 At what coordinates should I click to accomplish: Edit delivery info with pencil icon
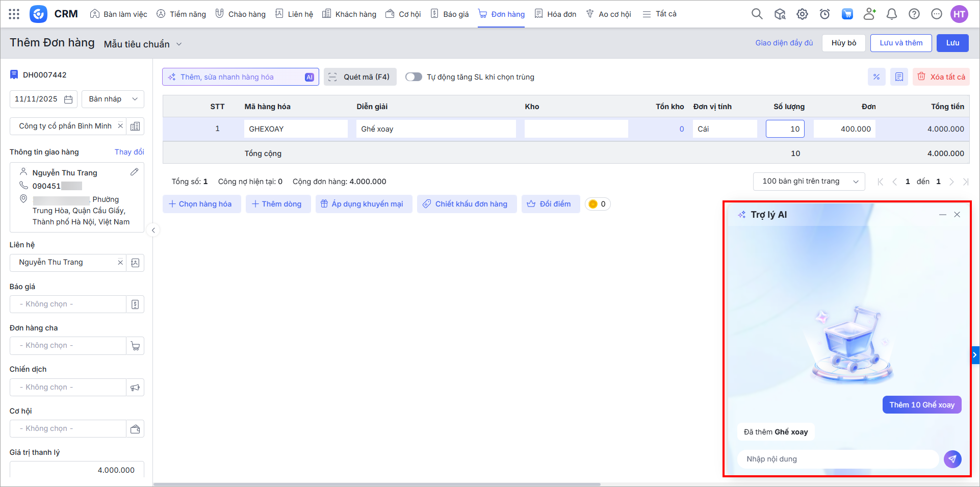134,172
